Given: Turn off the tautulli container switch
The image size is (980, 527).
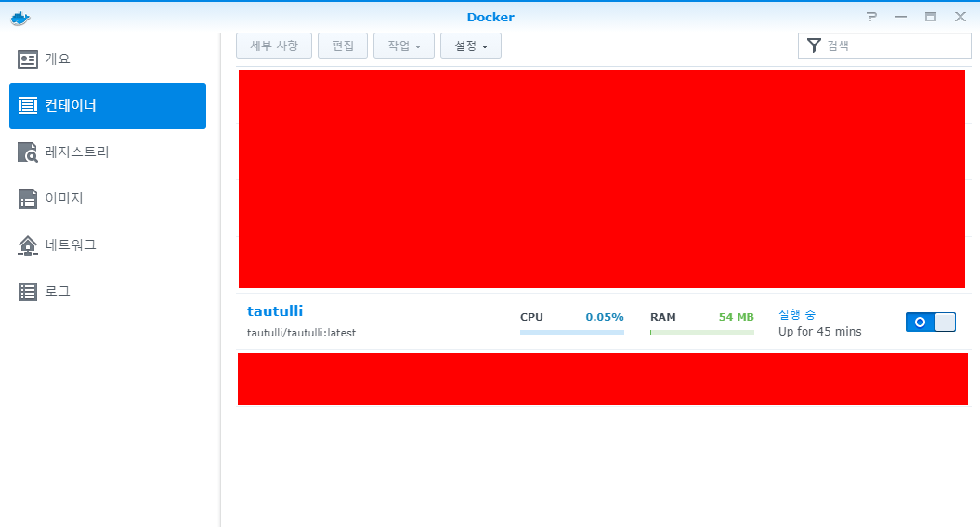Looking at the screenshot, I should click(x=931, y=322).
